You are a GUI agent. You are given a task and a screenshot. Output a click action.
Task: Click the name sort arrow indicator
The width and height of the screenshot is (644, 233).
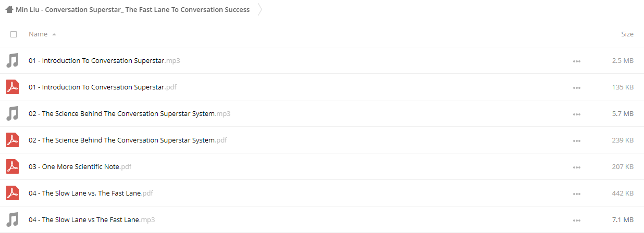(54, 34)
